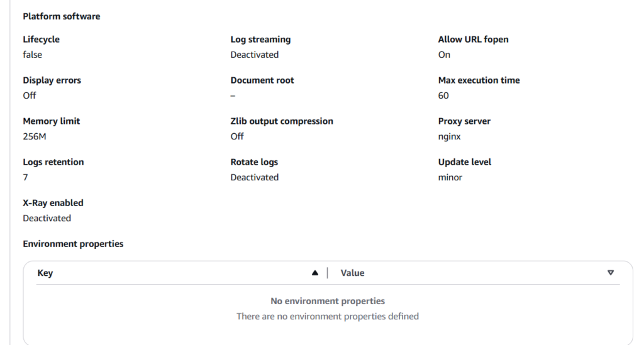Click the Key column ascending sort arrow
This screenshot has height=345, width=644.
tap(315, 273)
